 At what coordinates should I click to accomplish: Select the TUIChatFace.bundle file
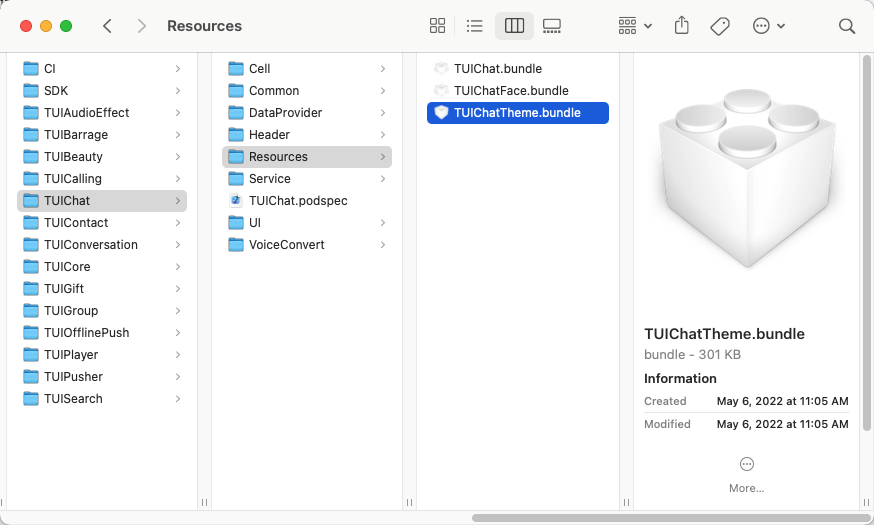(510, 91)
